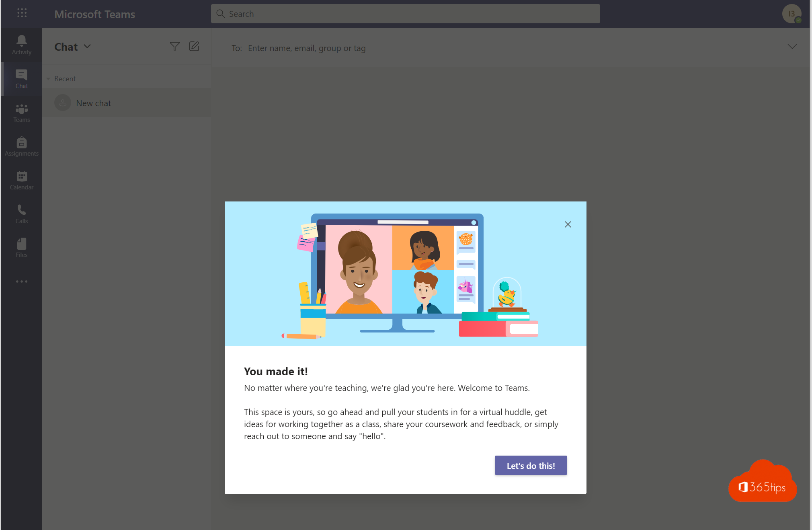Click the Let's do this button

point(530,465)
